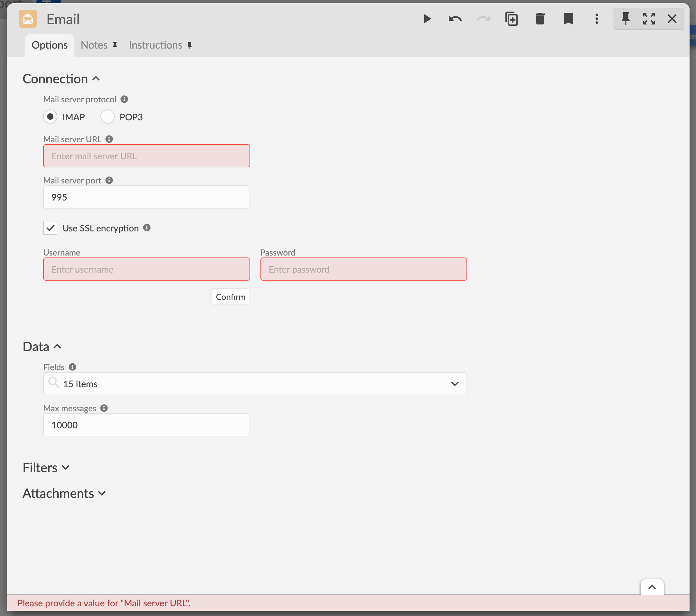Click the undo arrow icon
Image resolution: width=696 pixels, height=616 pixels.
455,19
